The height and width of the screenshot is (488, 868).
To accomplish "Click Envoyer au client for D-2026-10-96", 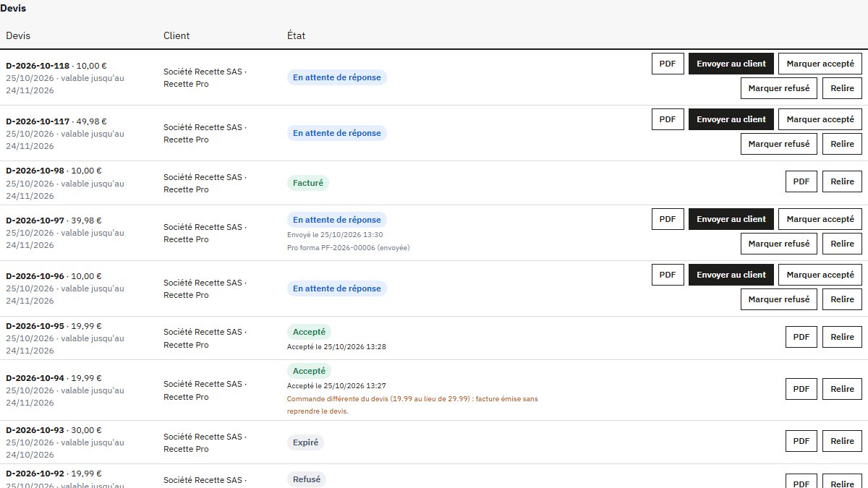I will point(731,275).
